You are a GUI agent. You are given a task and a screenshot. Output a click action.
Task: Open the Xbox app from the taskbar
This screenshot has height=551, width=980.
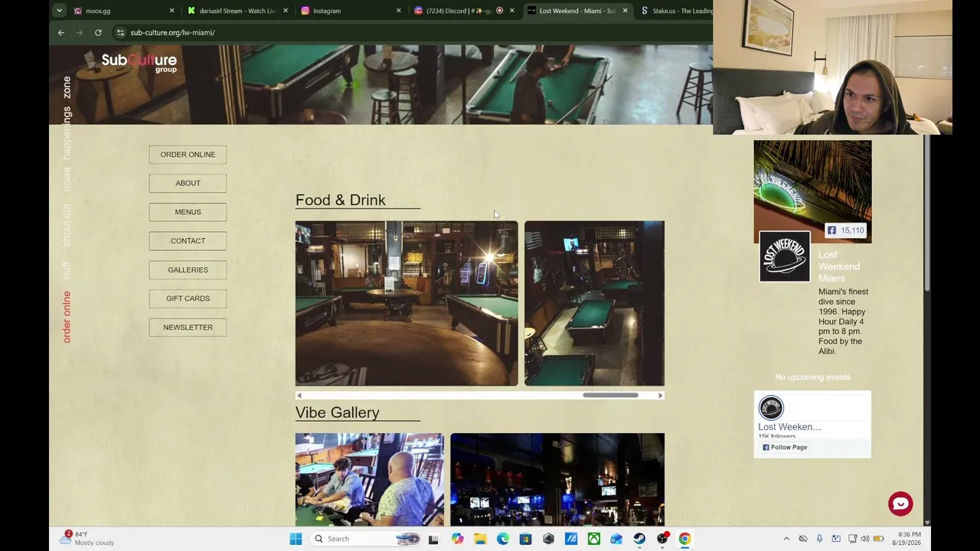594,539
